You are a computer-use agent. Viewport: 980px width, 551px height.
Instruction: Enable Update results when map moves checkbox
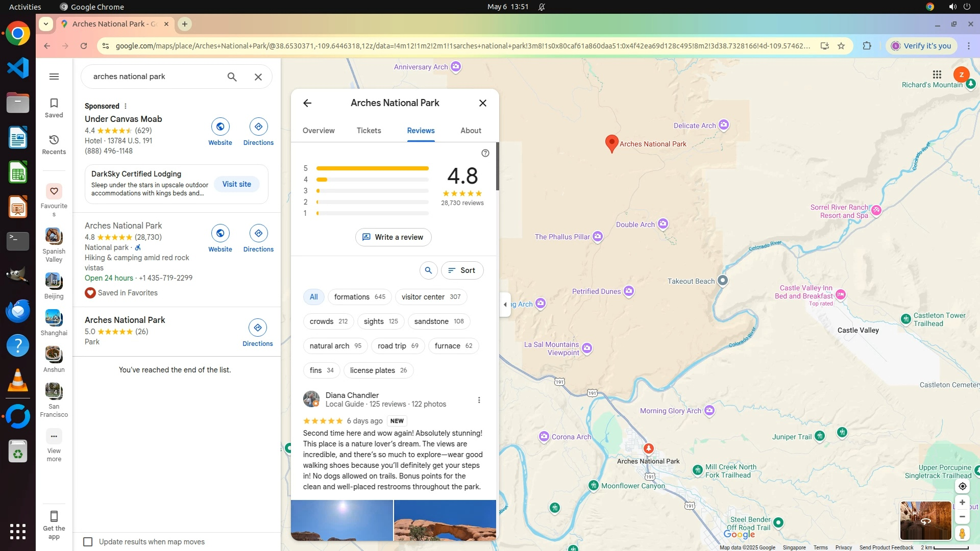[88, 542]
